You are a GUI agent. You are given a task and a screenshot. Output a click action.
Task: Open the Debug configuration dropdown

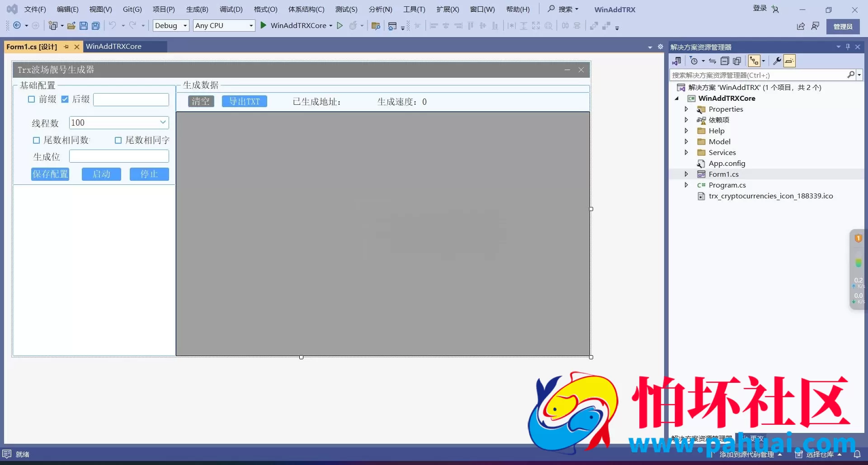pos(171,26)
